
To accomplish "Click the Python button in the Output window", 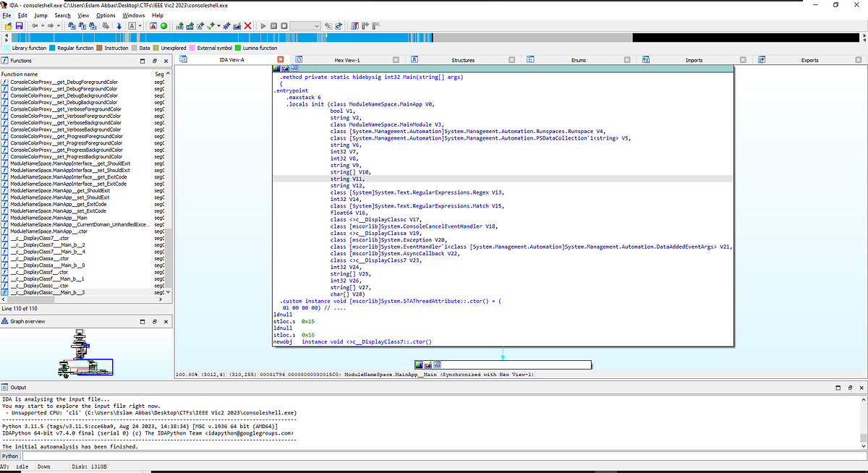I will tap(9, 456).
